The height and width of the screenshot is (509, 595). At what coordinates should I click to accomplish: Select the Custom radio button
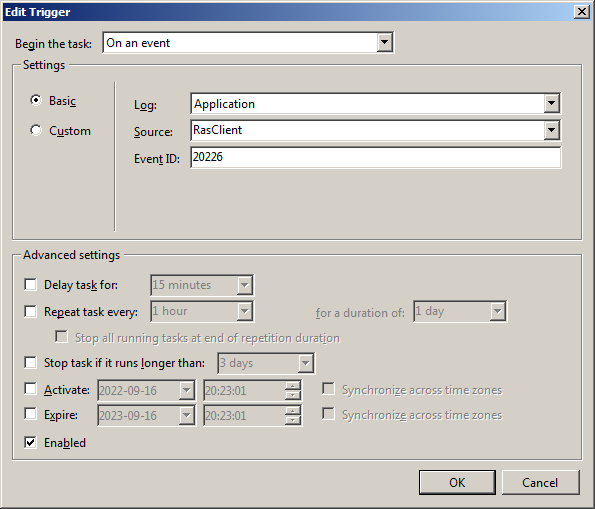tap(36, 131)
